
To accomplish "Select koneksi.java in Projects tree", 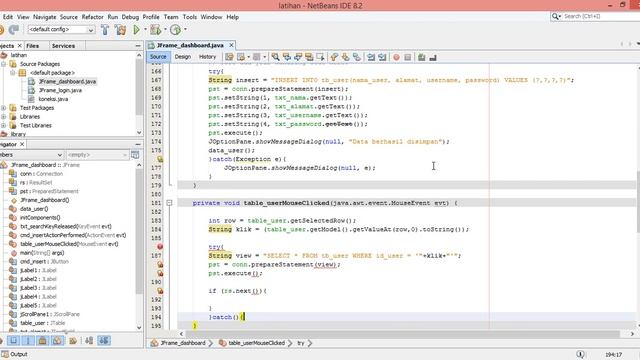I will (53, 99).
